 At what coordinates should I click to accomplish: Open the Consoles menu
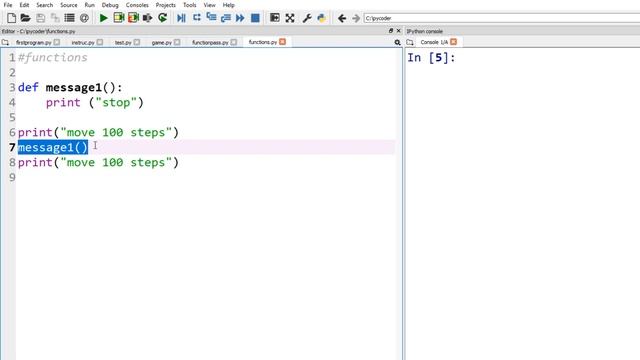coord(137,5)
